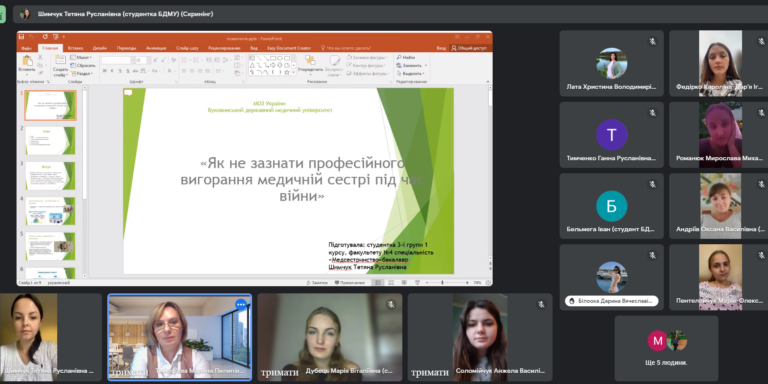Expand the Layout (Макет) dropdown

[x=81, y=58]
